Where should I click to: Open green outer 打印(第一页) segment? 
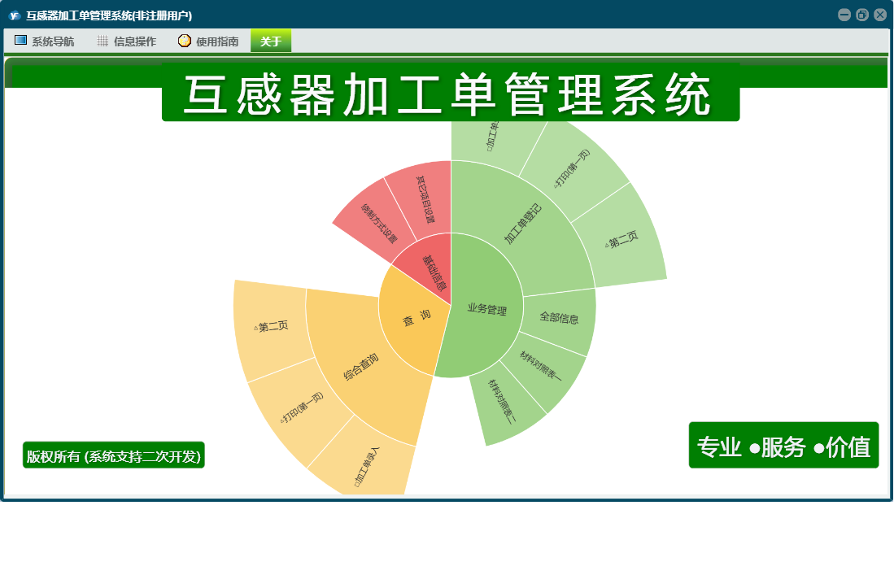[573, 168]
